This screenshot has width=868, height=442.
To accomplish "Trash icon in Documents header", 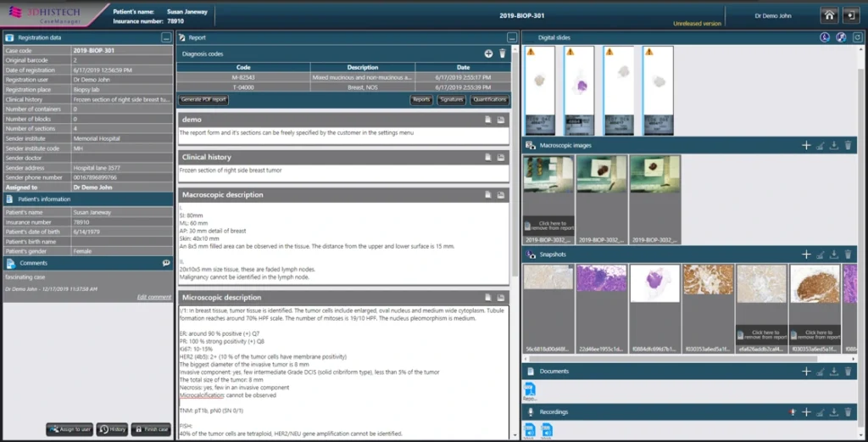I will [x=848, y=371].
